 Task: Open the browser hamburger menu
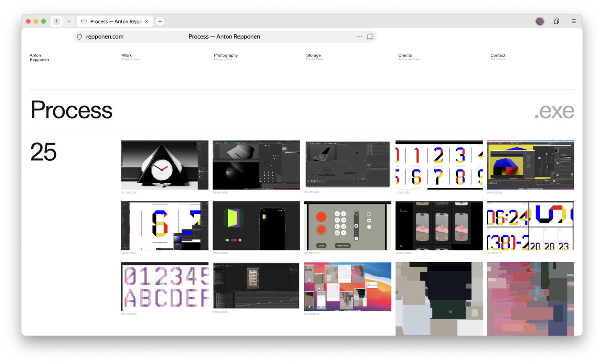pos(573,21)
